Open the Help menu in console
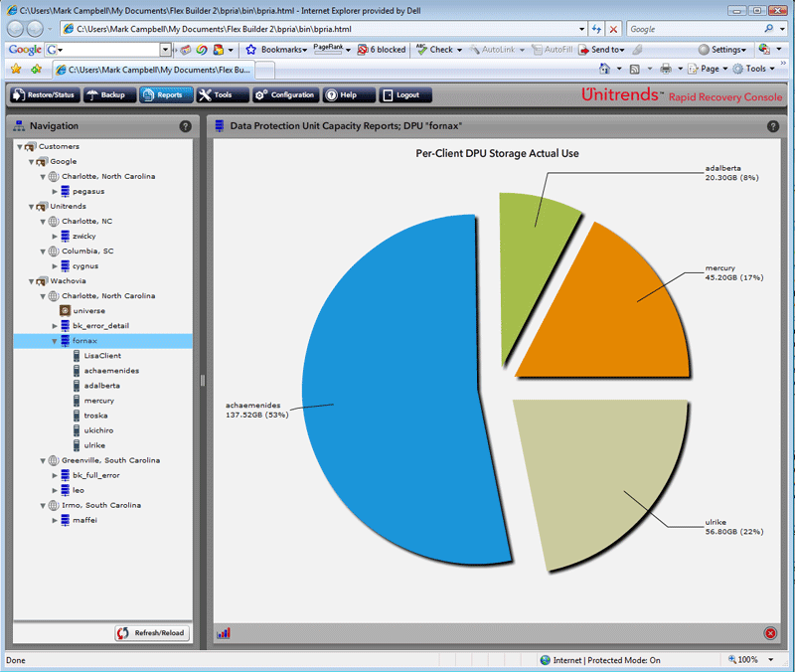 [x=349, y=94]
